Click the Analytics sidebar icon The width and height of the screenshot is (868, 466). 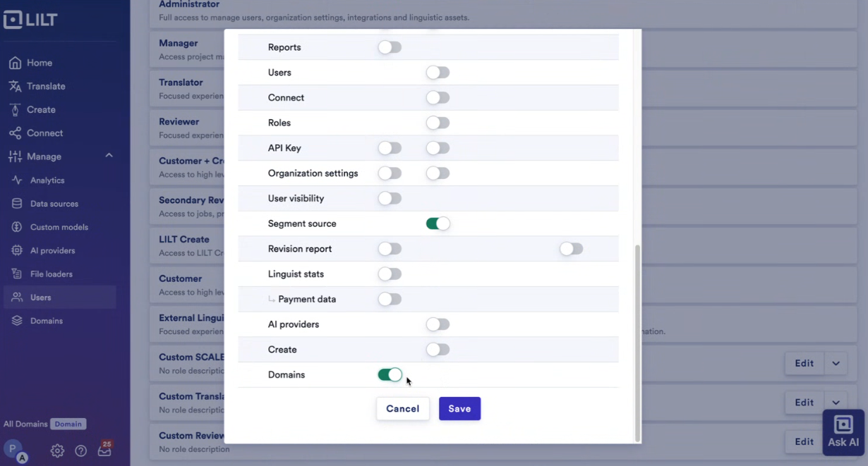coord(17,180)
